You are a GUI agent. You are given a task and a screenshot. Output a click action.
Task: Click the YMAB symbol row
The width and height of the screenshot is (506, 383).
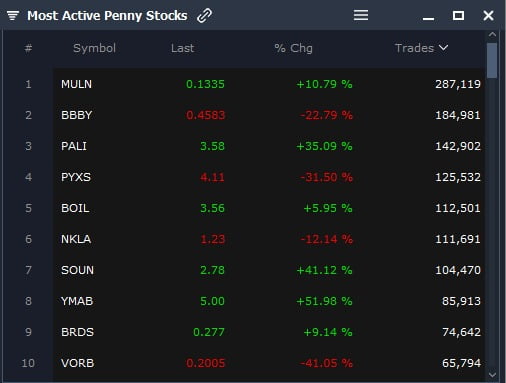coord(269,301)
